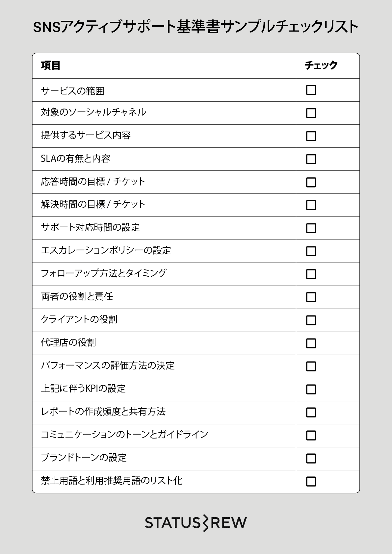
Task: Tick the 両者の役割と責任 checkbox
Action: (311, 297)
